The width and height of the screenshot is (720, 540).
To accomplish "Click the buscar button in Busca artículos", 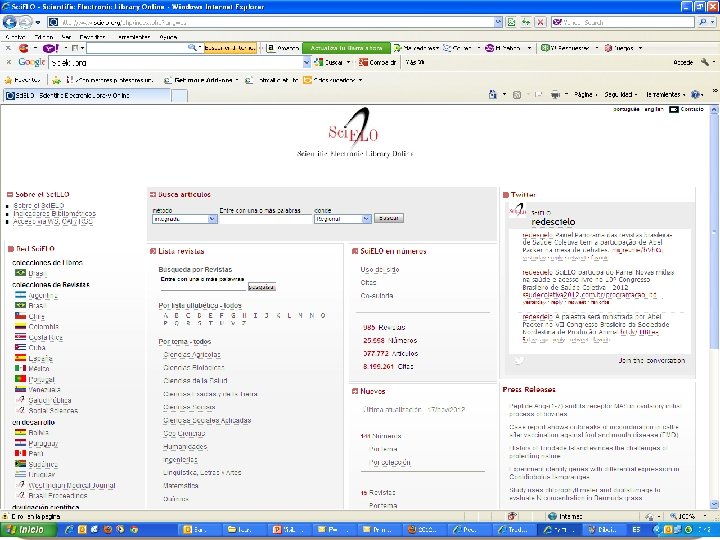I will click(389, 218).
